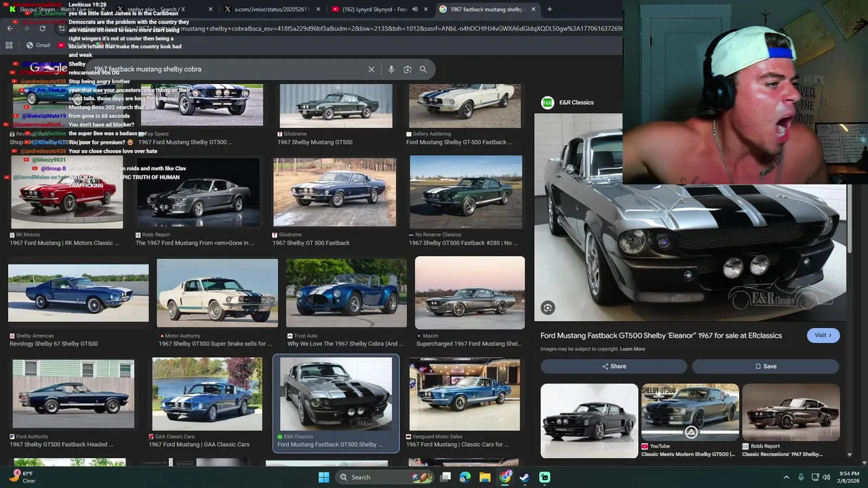Launch Microsoft Edge from the taskbar
868x488 pixels.
(465, 477)
